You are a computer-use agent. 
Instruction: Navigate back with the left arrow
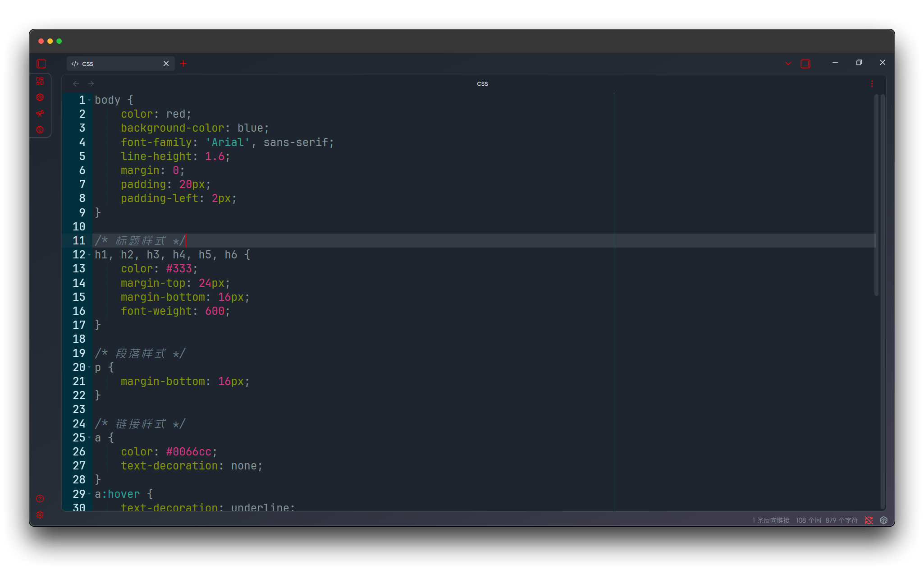coord(75,83)
